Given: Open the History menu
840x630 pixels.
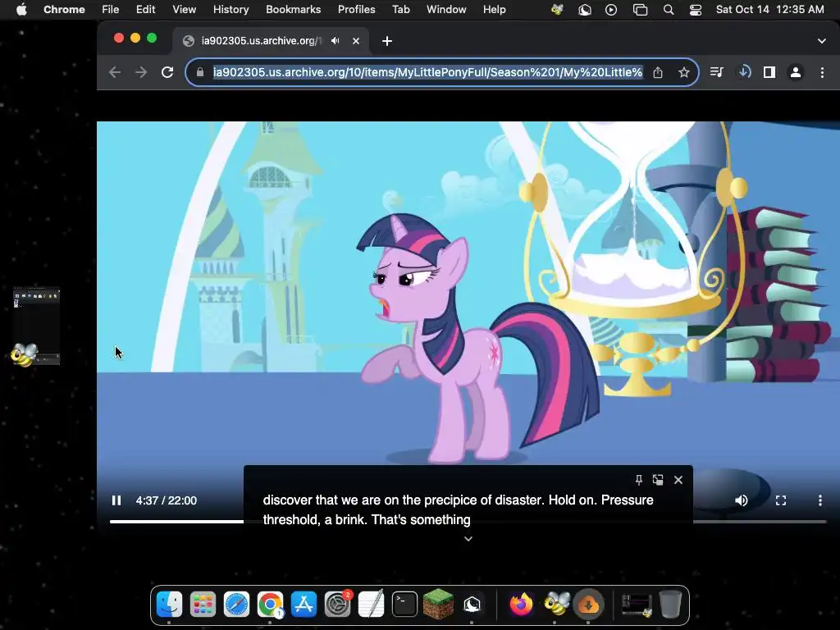Looking at the screenshot, I should pos(231,10).
